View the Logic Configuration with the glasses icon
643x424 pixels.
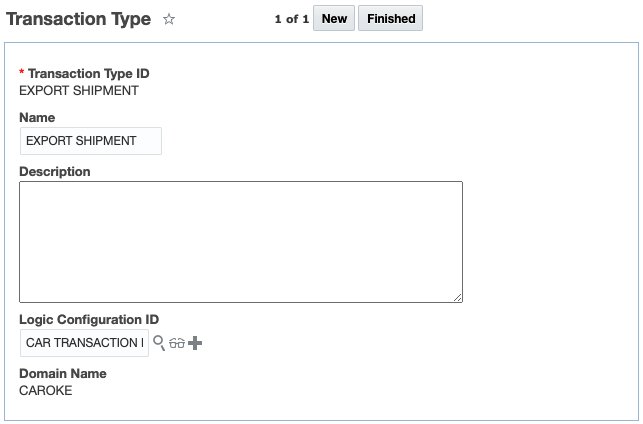click(177, 343)
